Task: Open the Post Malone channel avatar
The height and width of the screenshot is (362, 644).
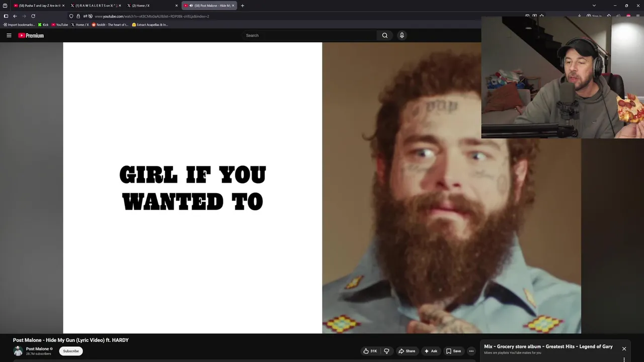Action: tap(18, 351)
